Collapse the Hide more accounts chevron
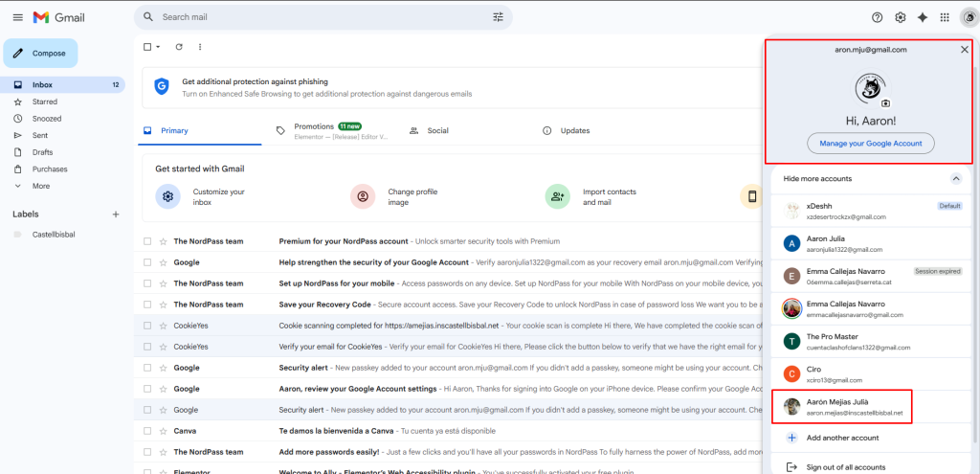 (x=954, y=179)
